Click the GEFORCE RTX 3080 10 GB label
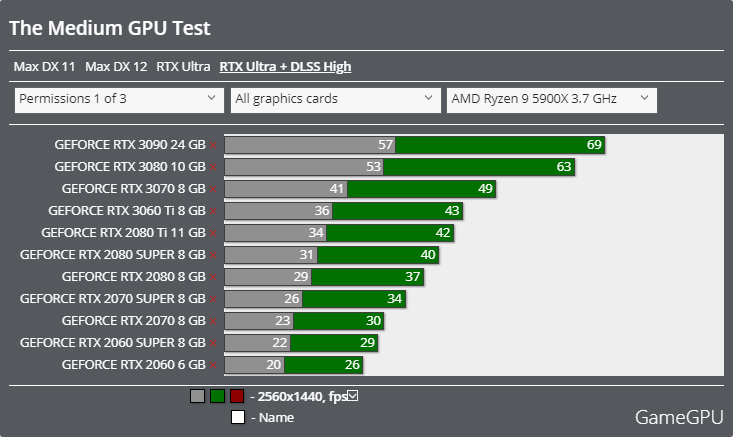The image size is (733, 437). pyautogui.click(x=130, y=167)
